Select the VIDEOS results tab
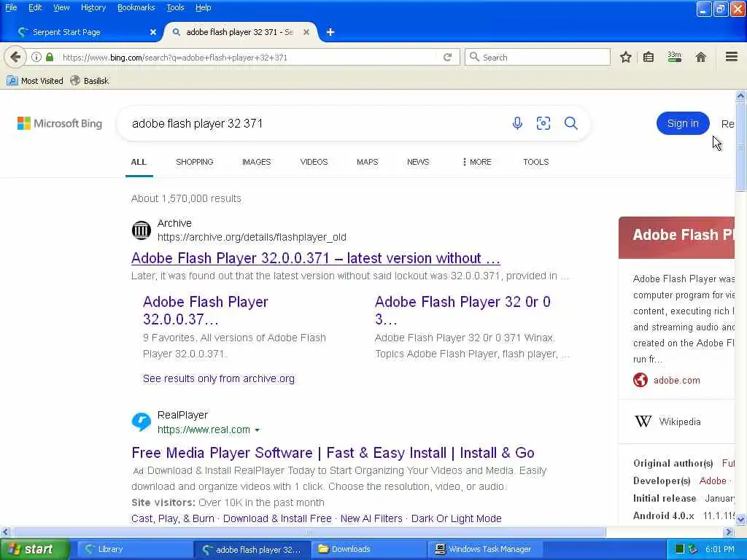Image resolution: width=747 pixels, height=560 pixels. [x=314, y=162]
